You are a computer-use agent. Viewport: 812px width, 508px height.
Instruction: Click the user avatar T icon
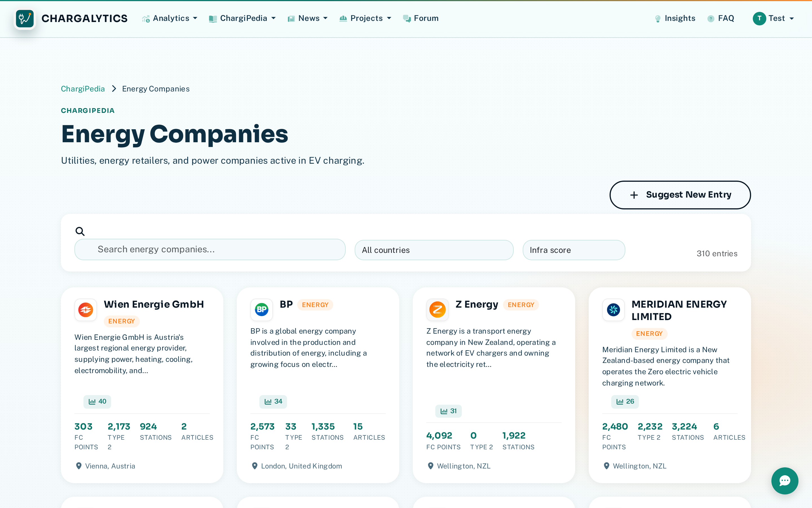pyautogui.click(x=759, y=18)
